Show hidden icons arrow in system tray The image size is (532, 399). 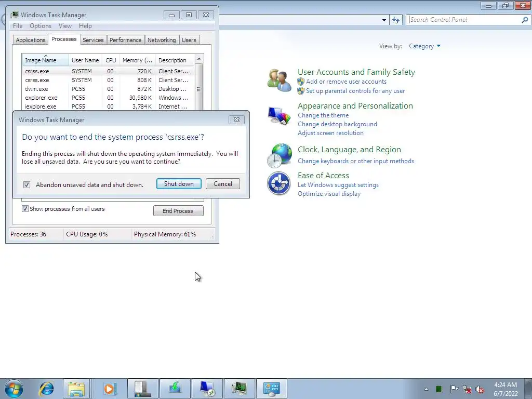coord(426,389)
